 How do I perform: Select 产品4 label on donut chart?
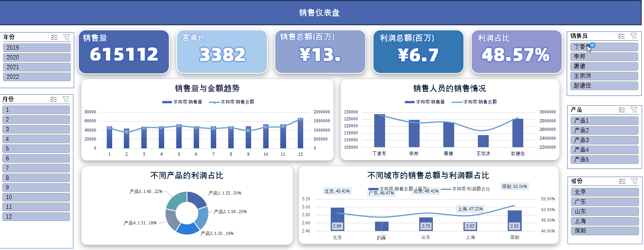(140, 223)
